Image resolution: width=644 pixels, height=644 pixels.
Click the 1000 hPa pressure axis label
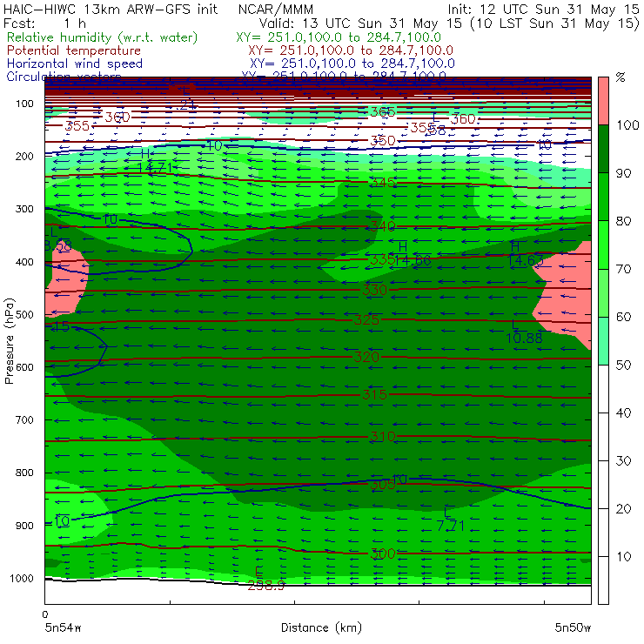point(21,578)
